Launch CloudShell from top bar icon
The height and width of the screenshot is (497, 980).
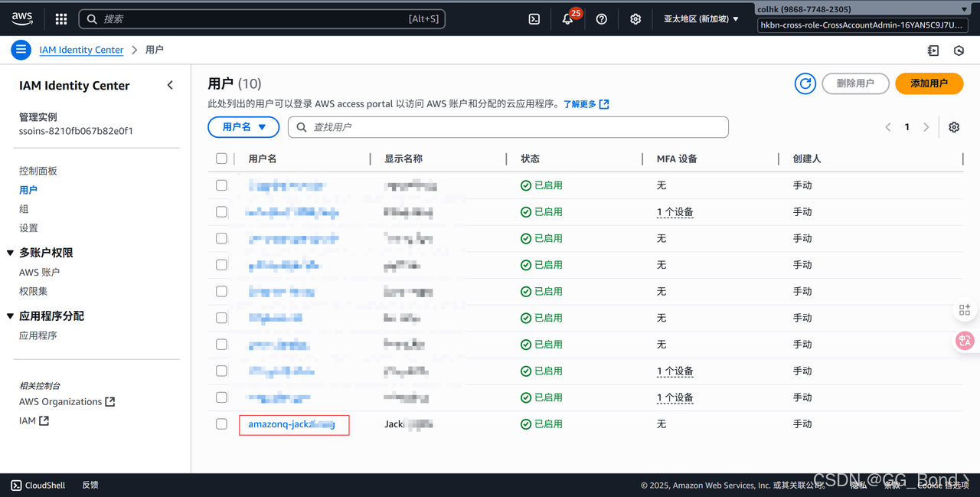(534, 19)
